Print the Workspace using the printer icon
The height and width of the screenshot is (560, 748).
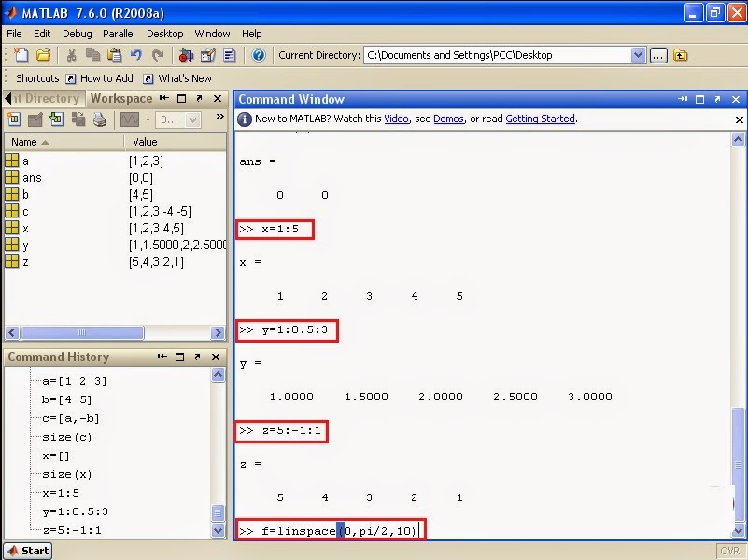[x=99, y=119]
